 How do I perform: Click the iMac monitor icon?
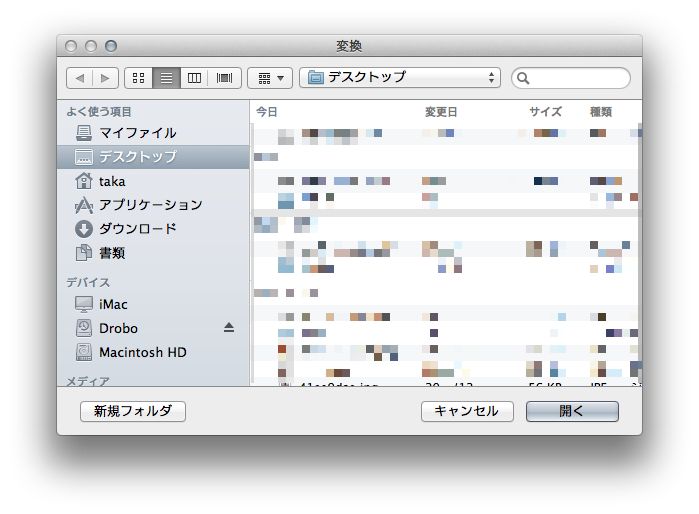tap(84, 304)
